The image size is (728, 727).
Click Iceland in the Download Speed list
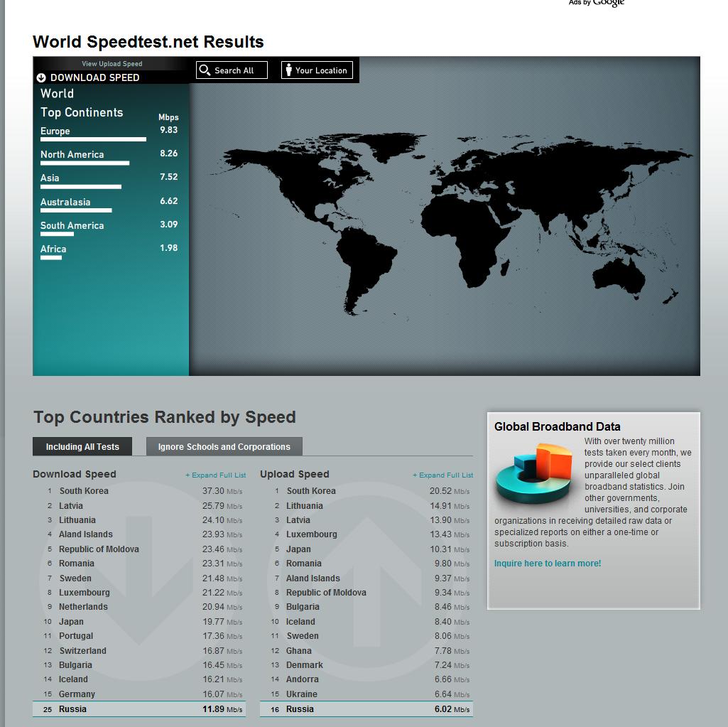click(73, 679)
